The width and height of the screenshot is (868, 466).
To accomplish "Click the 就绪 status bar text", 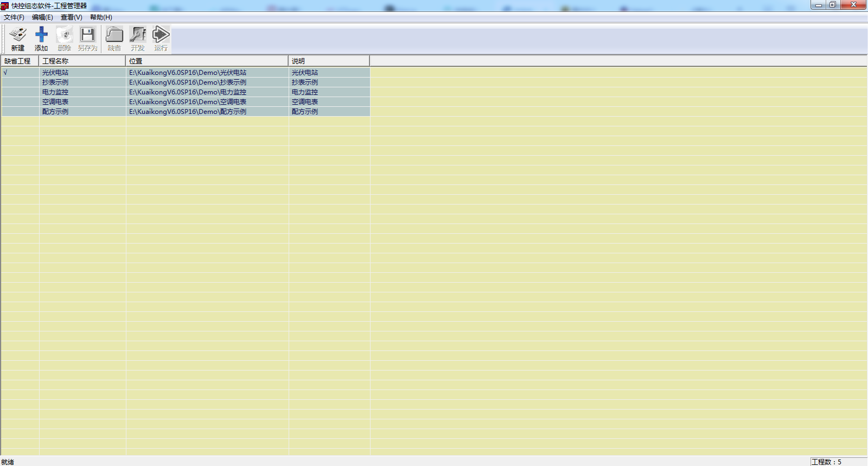I will point(8,462).
